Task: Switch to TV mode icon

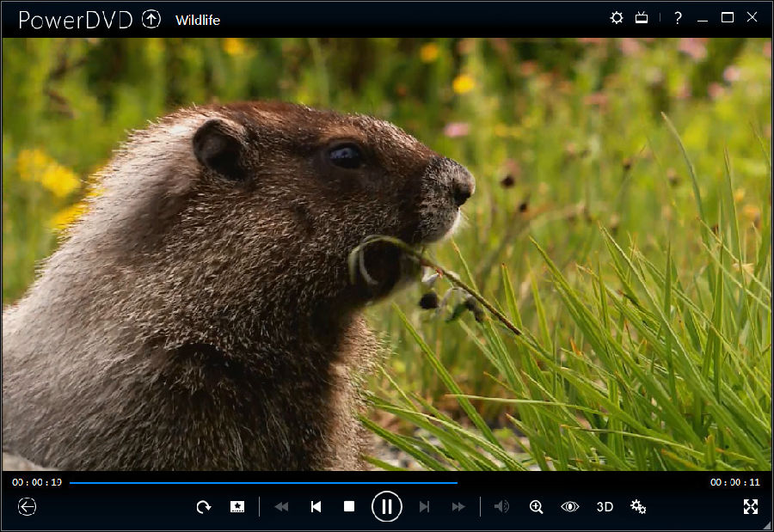Action: [x=642, y=18]
